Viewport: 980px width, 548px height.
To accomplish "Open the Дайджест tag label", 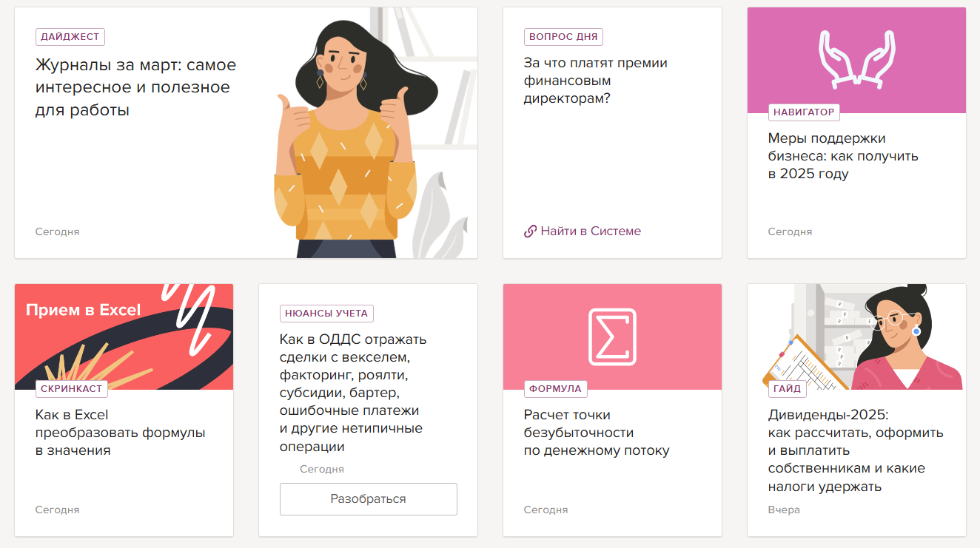I will click(70, 36).
